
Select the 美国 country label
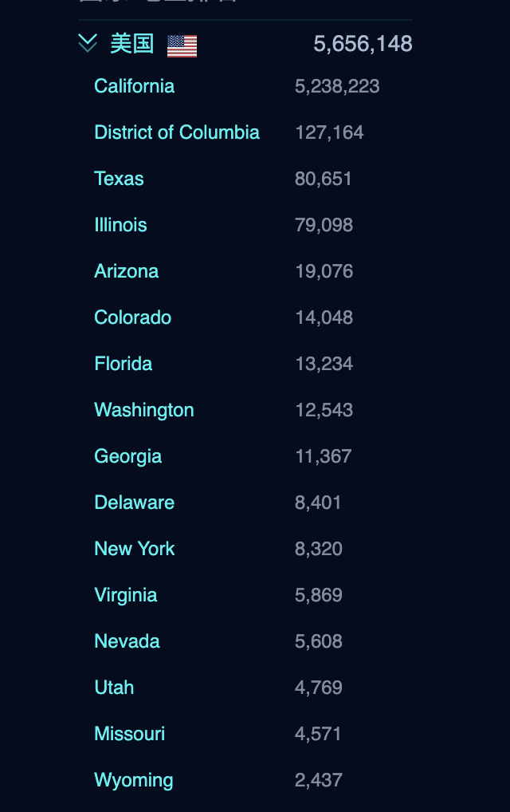click(131, 43)
